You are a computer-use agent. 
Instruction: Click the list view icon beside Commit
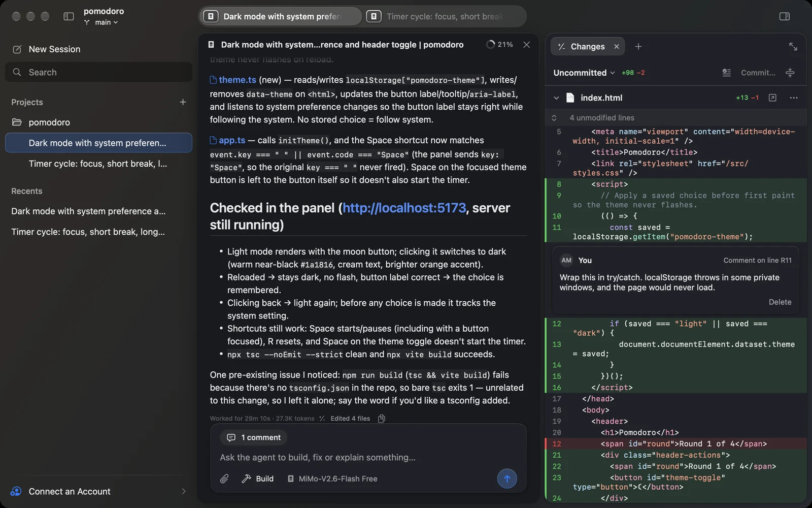[x=727, y=73]
